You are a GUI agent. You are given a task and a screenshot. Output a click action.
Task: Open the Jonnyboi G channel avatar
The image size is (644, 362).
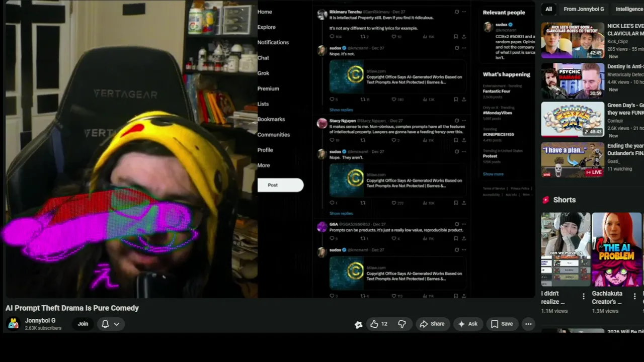13,324
